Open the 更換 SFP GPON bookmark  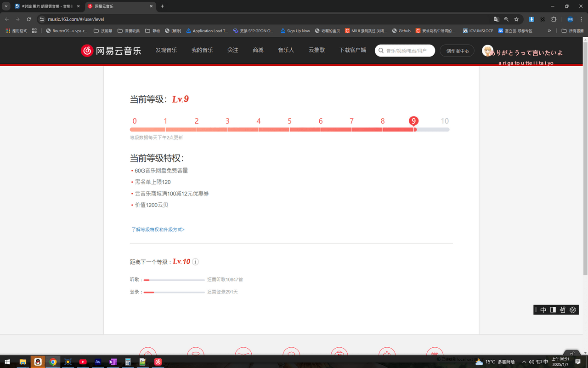[x=254, y=31]
